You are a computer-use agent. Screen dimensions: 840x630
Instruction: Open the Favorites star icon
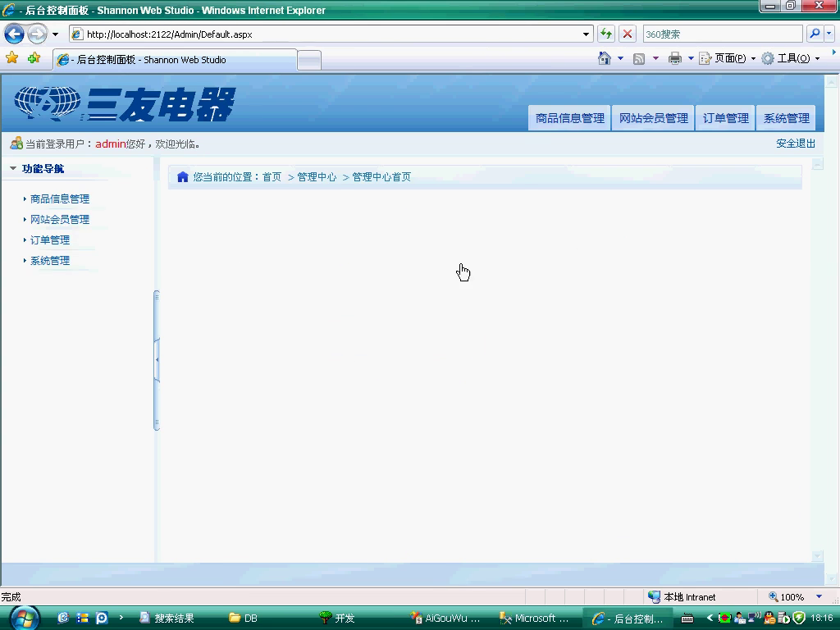point(11,58)
